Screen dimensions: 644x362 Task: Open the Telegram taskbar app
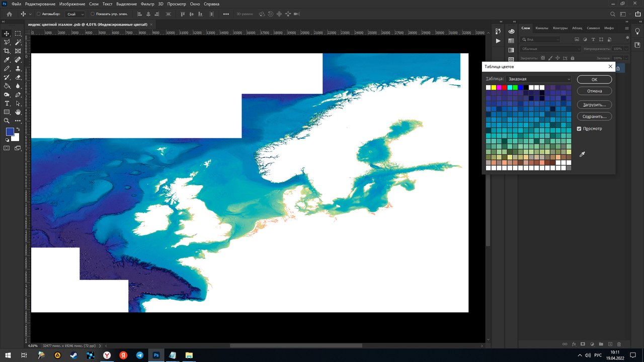pyautogui.click(x=140, y=355)
